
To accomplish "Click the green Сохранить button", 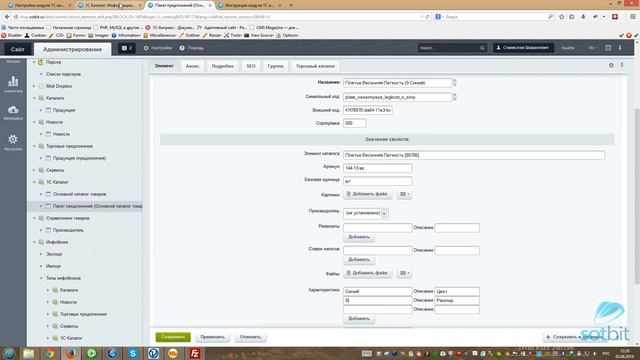I will click(173, 337).
